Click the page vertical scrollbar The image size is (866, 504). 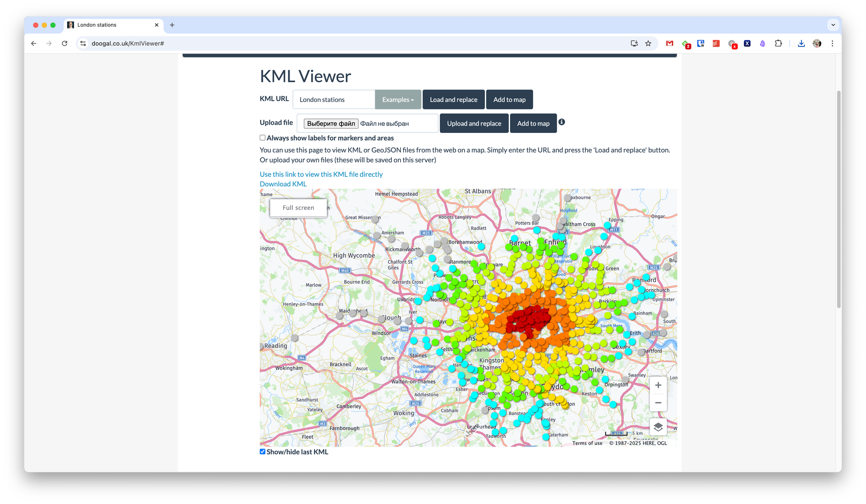click(839, 199)
